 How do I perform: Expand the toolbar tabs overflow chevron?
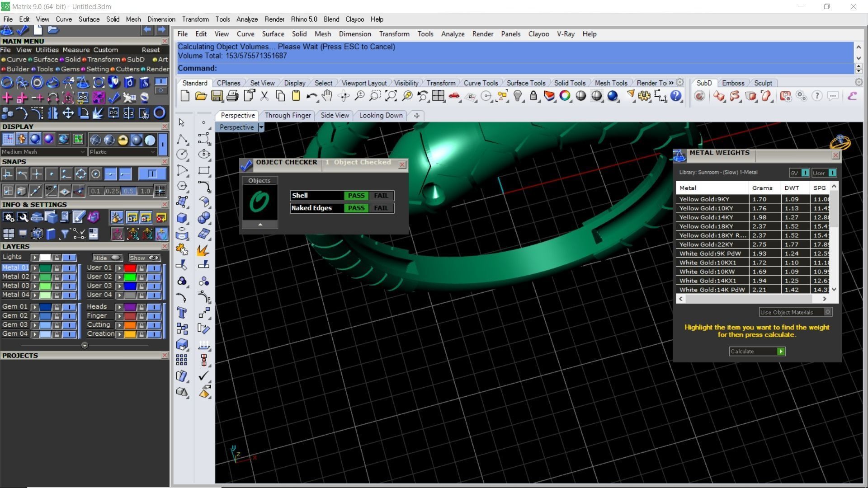pyautogui.click(x=671, y=83)
